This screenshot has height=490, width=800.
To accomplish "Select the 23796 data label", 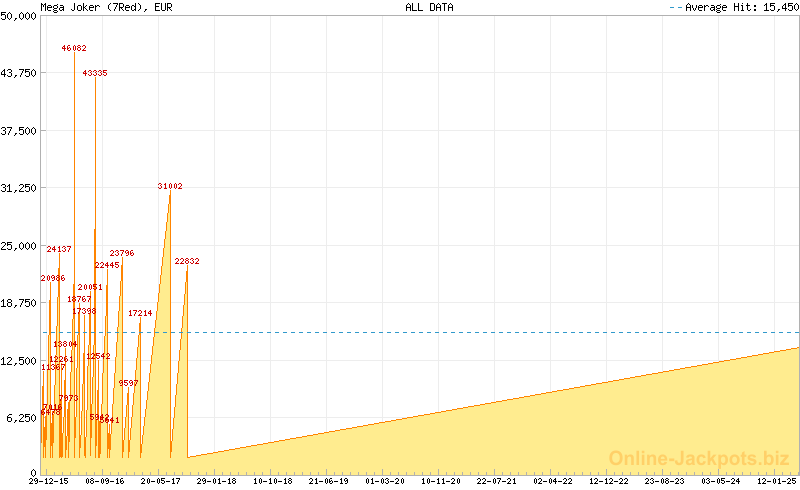I will [122, 253].
